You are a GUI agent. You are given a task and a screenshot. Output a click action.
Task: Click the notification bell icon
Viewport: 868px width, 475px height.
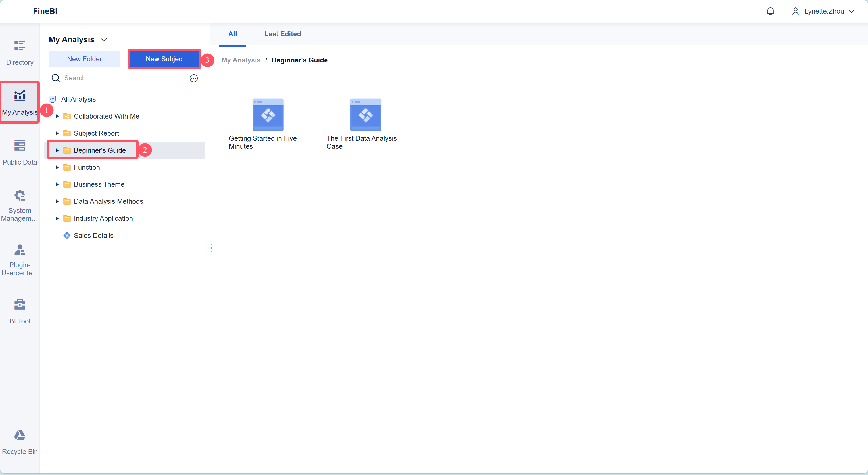pyautogui.click(x=770, y=11)
